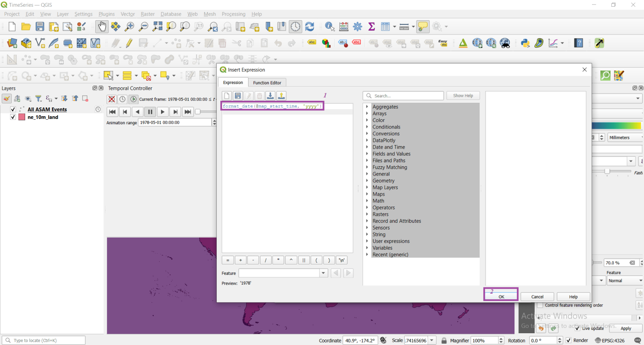The image size is (644, 345).
Task: Activate the Zoom In tool
Action: 129,26
